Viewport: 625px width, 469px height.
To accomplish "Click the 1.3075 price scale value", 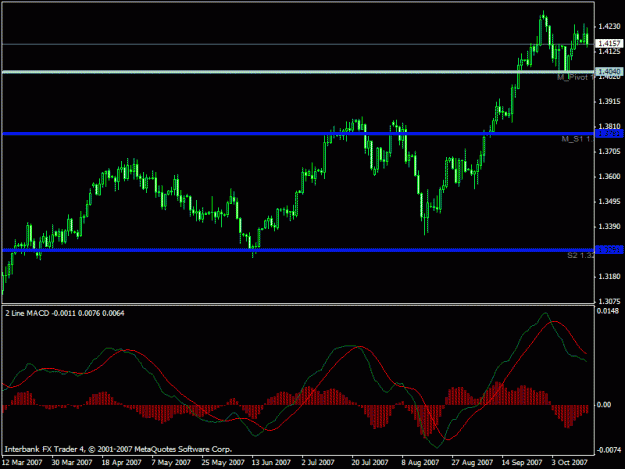I will pos(609,301).
